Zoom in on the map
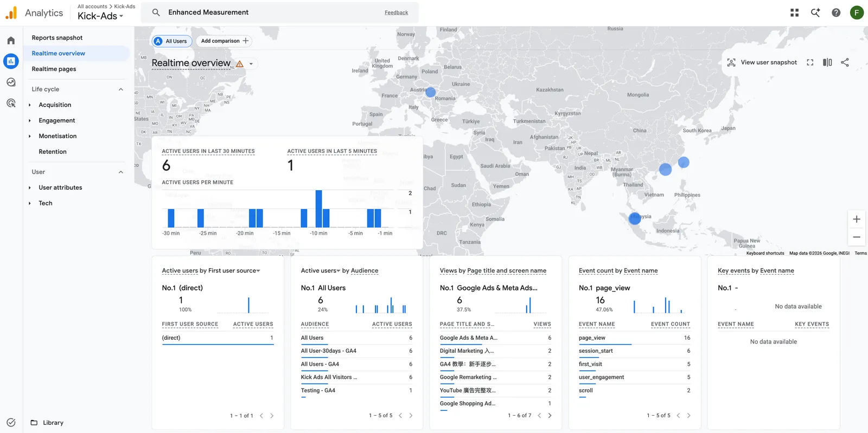The height and width of the screenshot is (433, 868). (857, 219)
